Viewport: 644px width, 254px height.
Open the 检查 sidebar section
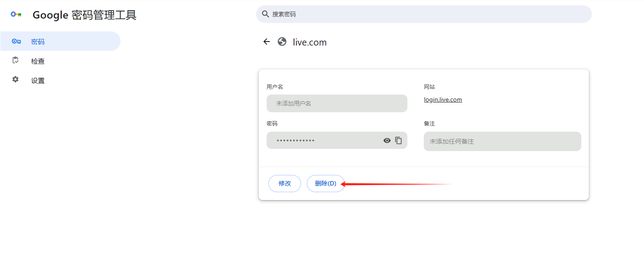click(60, 61)
